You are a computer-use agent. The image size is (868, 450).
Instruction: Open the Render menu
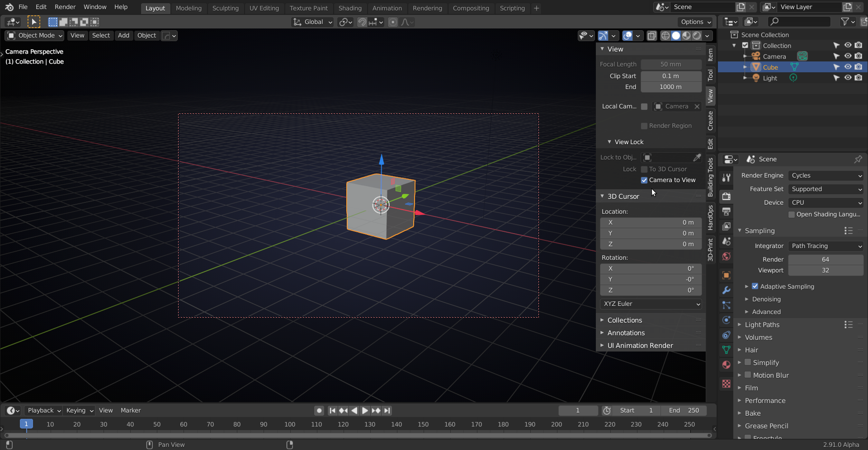tap(65, 7)
